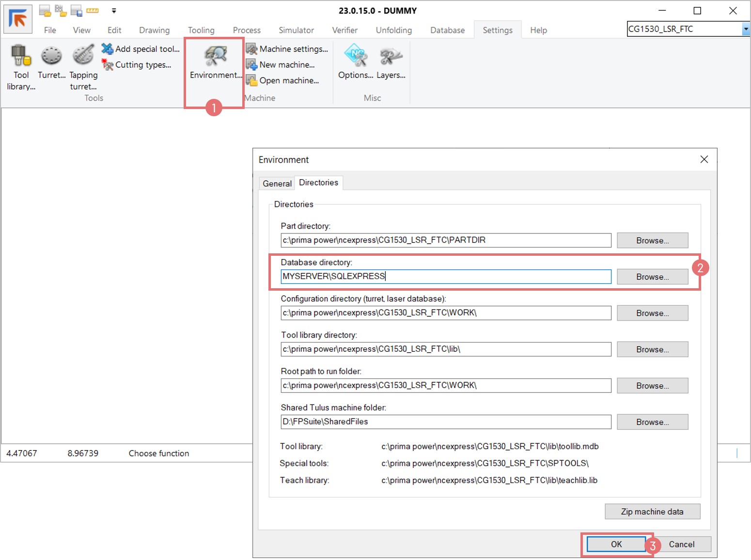Click Open machine
The image size is (751, 560).
283,80
